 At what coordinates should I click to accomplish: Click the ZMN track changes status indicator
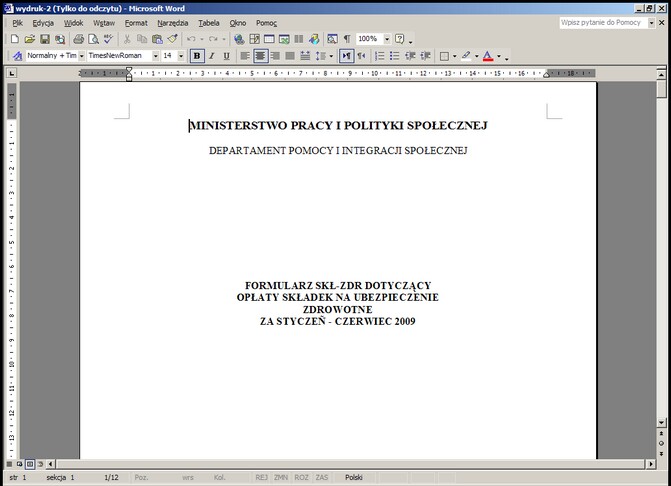[x=281, y=478]
